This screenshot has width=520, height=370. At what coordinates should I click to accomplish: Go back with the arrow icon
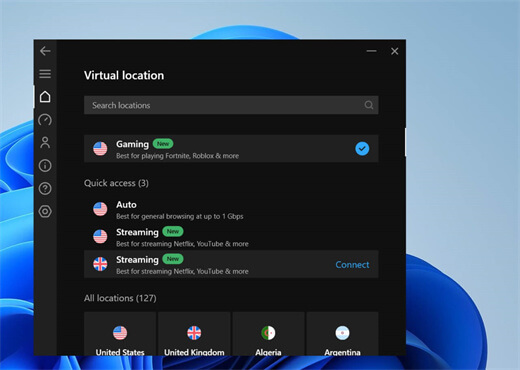(45, 51)
